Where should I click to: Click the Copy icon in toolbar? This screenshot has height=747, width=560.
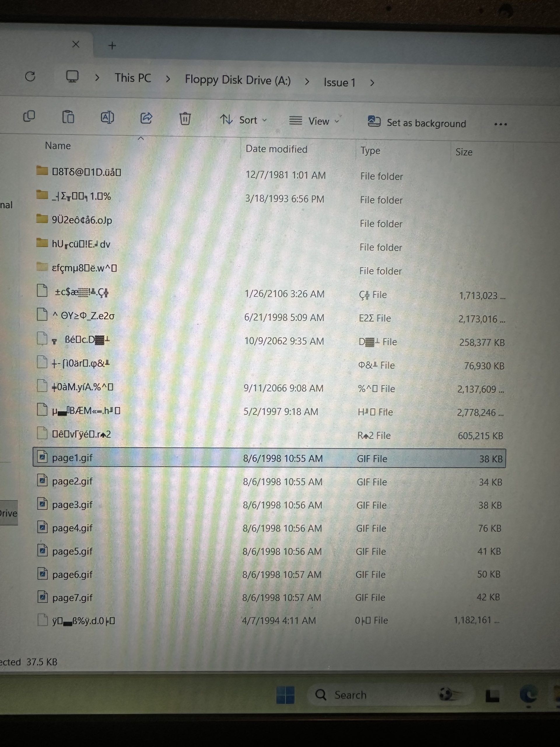[x=29, y=116]
